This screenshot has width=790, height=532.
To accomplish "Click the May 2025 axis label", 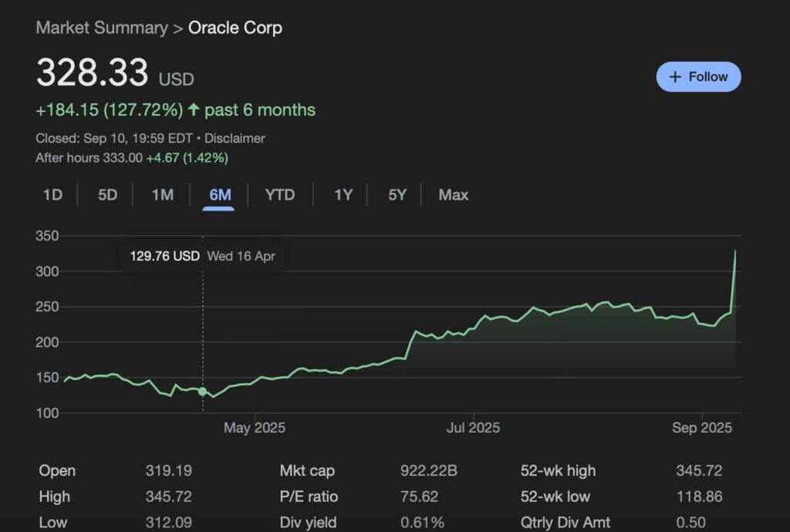I will (x=255, y=428).
